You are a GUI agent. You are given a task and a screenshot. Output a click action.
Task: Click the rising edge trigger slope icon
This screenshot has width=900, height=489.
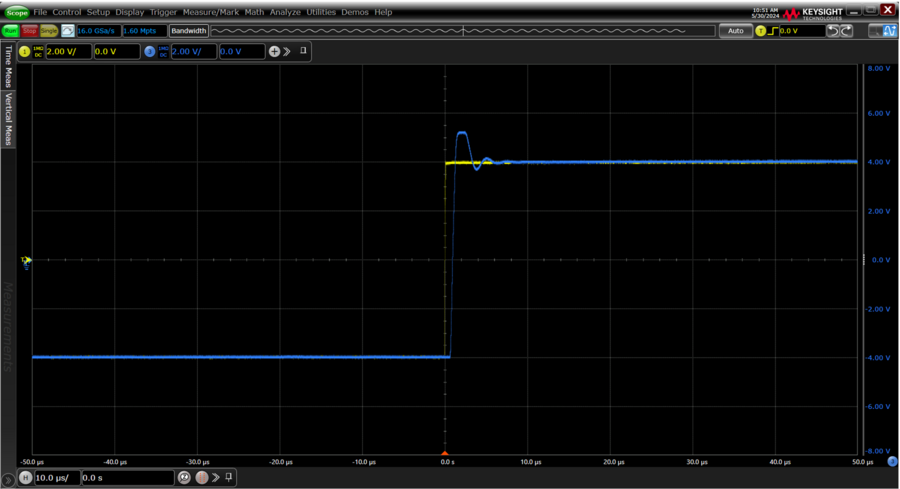click(x=772, y=31)
